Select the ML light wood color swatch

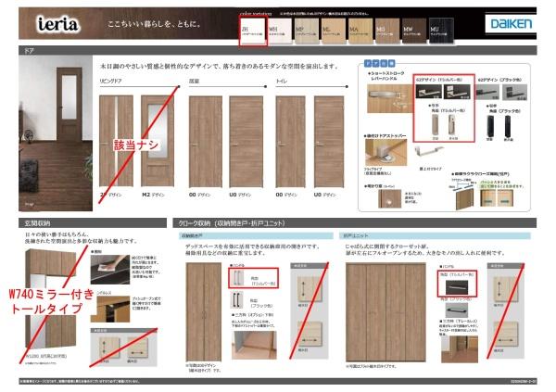[x=334, y=32]
